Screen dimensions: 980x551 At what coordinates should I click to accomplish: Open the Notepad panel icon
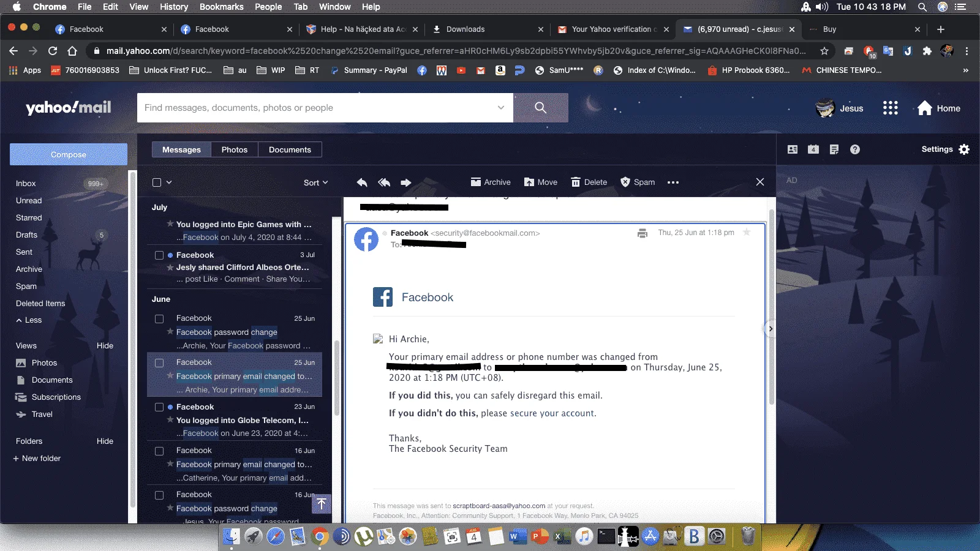(x=834, y=149)
